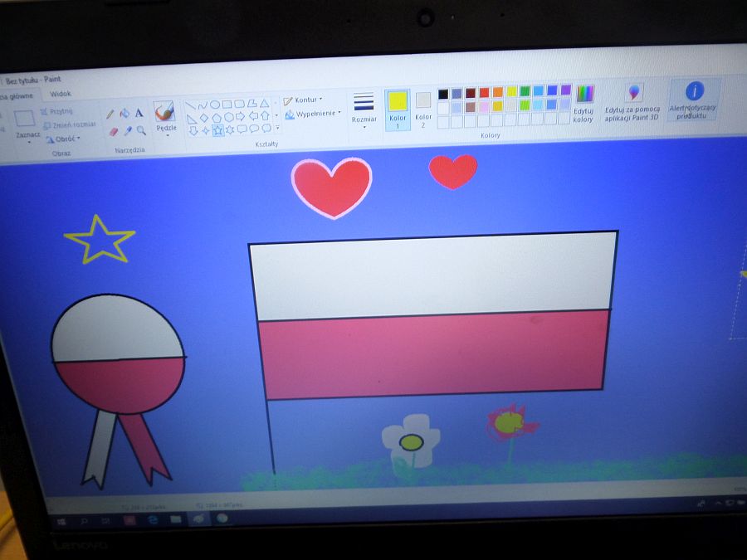The width and height of the screenshot is (747, 560).
Task: Select the Pencil tool
Action: [110, 114]
